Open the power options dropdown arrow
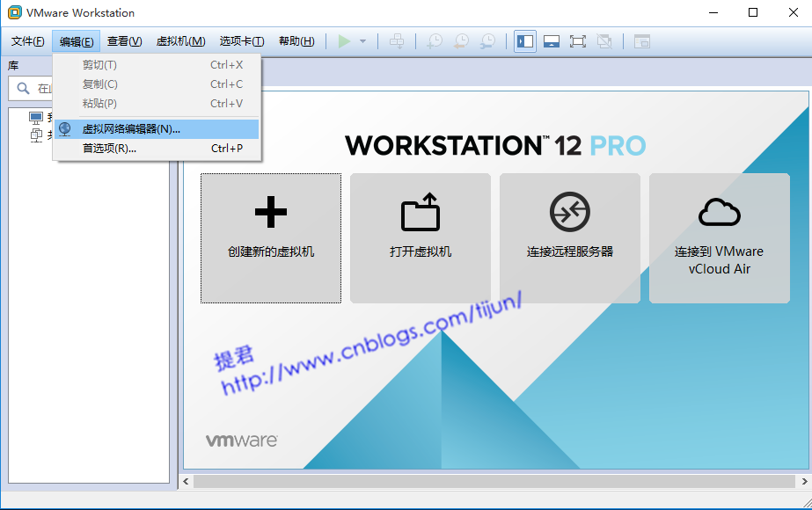The width and height of the screenshot is (812, 510). point(363,41)
